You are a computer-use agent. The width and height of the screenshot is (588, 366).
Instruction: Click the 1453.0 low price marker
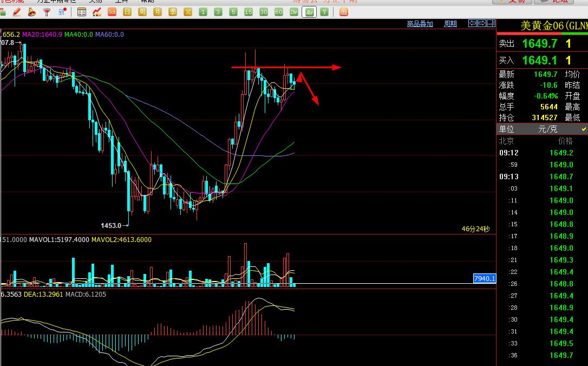coord(111,225)
